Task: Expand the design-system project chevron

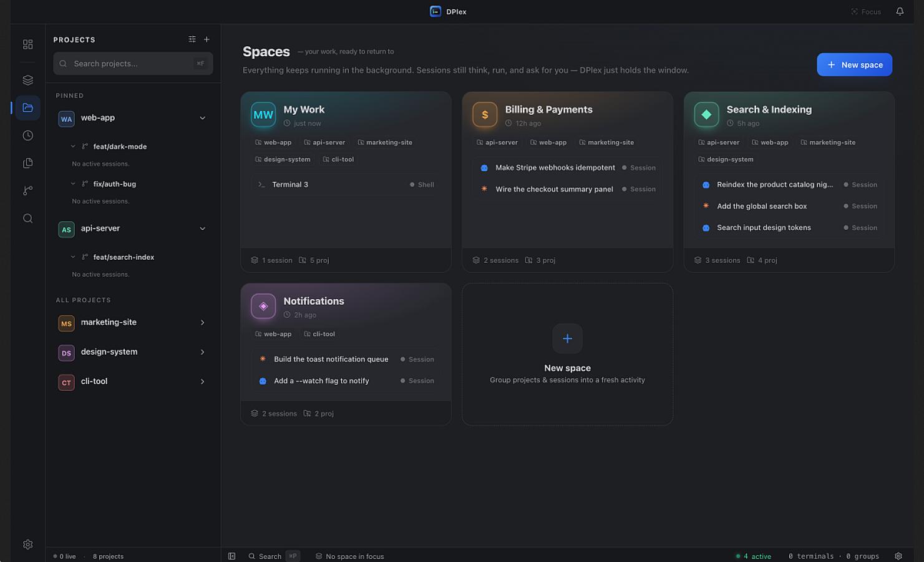Action: coord(202,352)
